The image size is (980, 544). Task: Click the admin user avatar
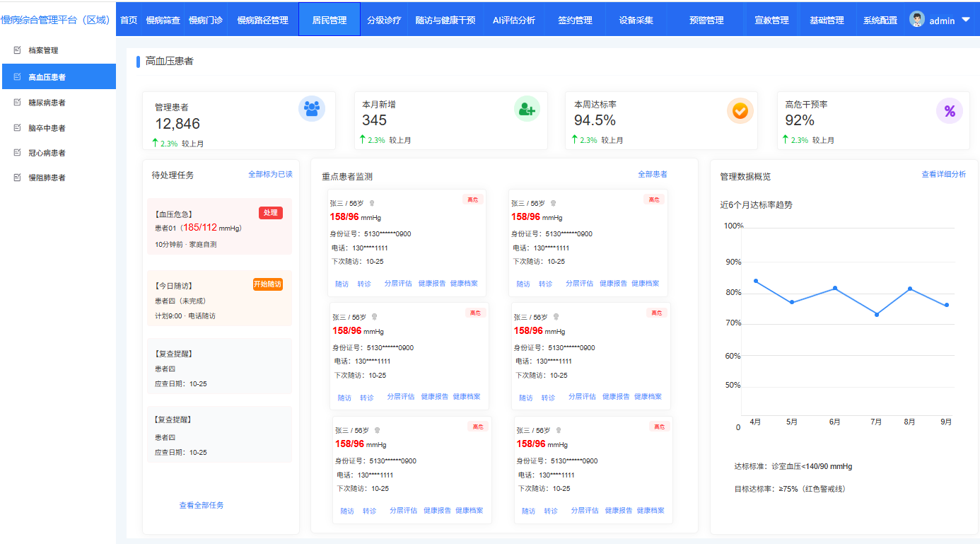[917, 20]
